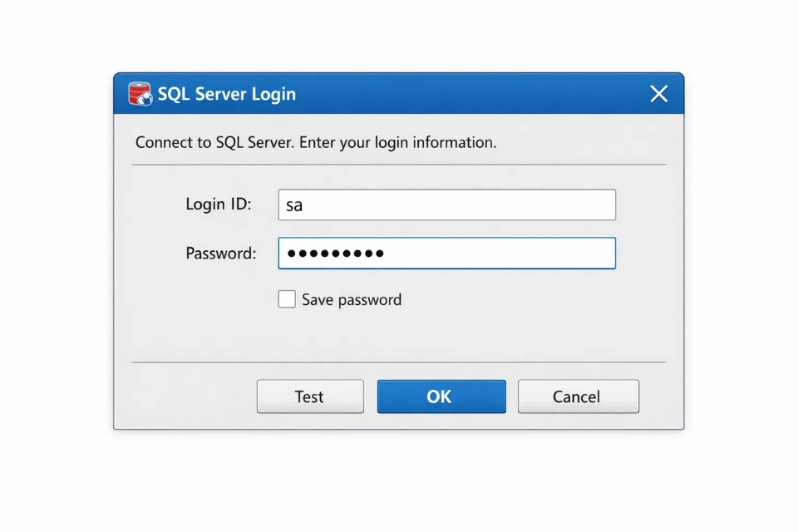Image resolution: width=798 pixels, height=532 pixels.
Task: Click the 'Login ID:' label
Action: 218,204
